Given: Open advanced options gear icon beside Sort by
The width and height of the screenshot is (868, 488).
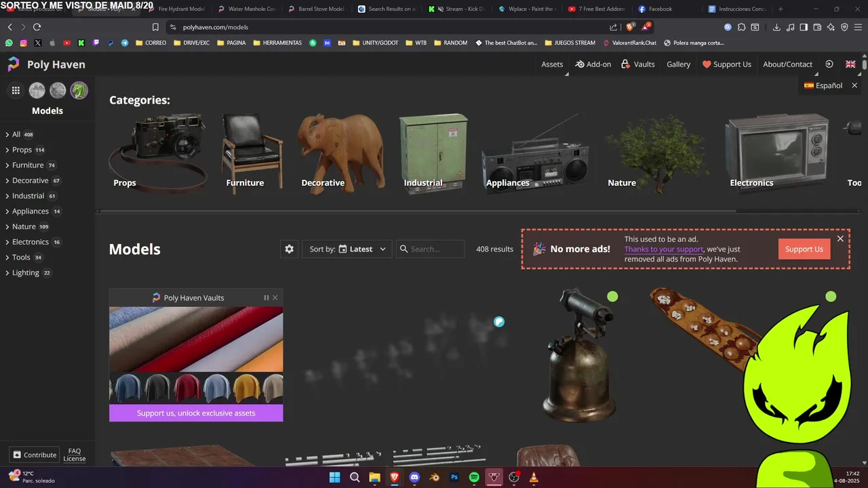Looking at the screenshot, I should (x=290, y=249).
